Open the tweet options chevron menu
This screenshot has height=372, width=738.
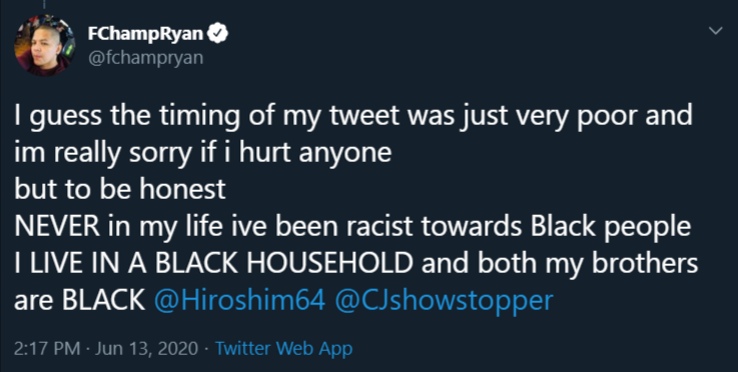coord(715,31)
